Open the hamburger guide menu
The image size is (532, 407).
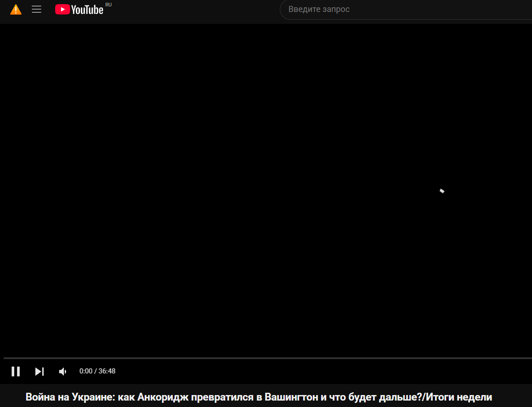pos(37,10)
